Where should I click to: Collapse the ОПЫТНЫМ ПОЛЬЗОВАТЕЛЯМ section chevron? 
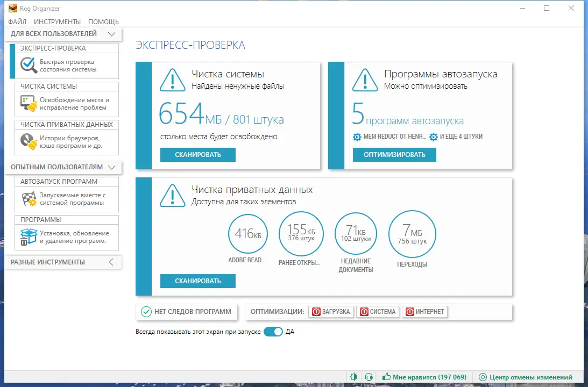tap(111, 167)
